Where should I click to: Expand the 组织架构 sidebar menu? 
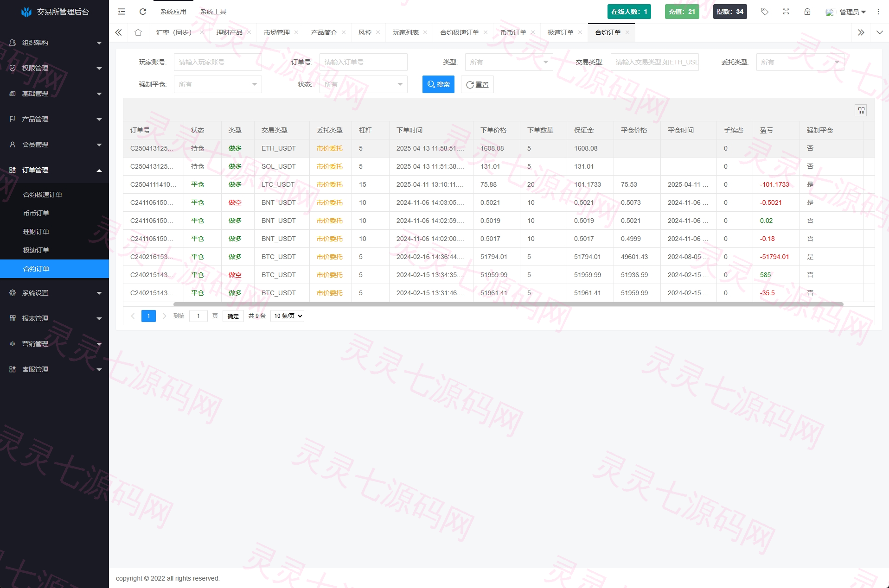54,43
